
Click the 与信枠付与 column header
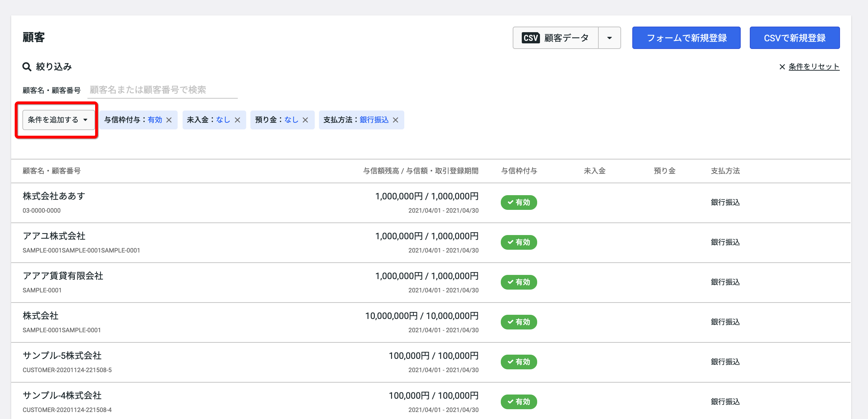[x=519, y=171]
